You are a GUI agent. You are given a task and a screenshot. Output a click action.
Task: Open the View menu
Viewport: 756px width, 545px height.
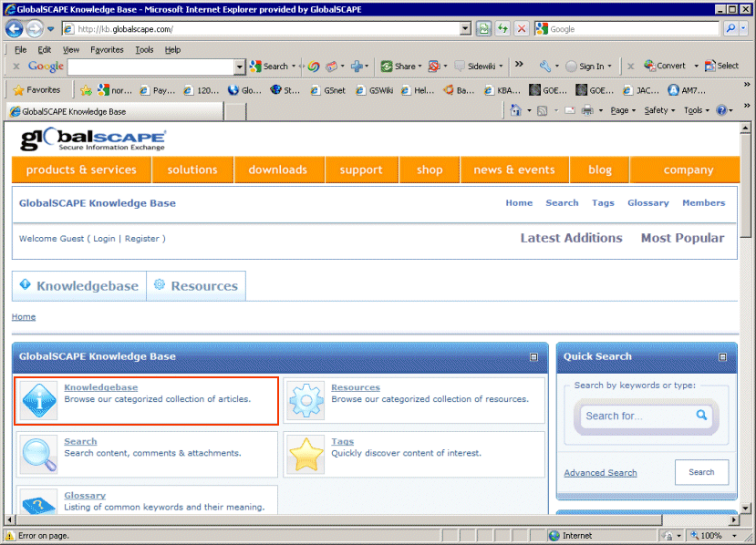pyautogui.click(x=71, y=49)
